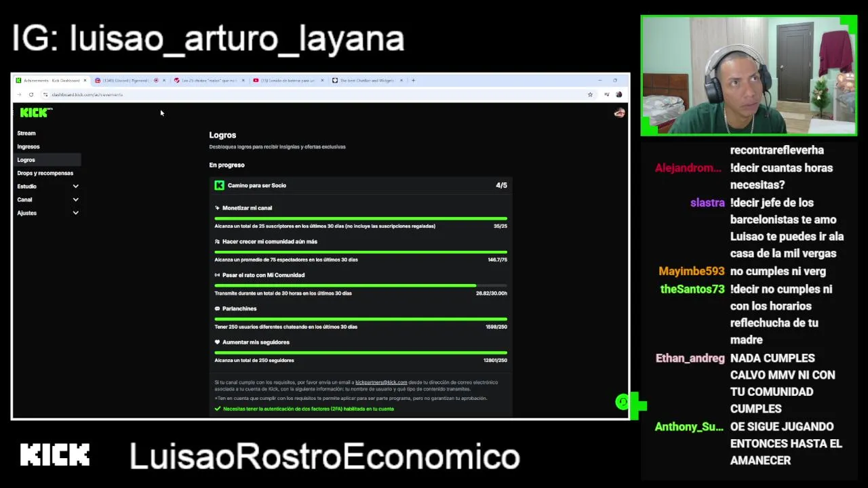Click the Logros page heading
This screenshot has width=868, height=488.
click(222, 135)
